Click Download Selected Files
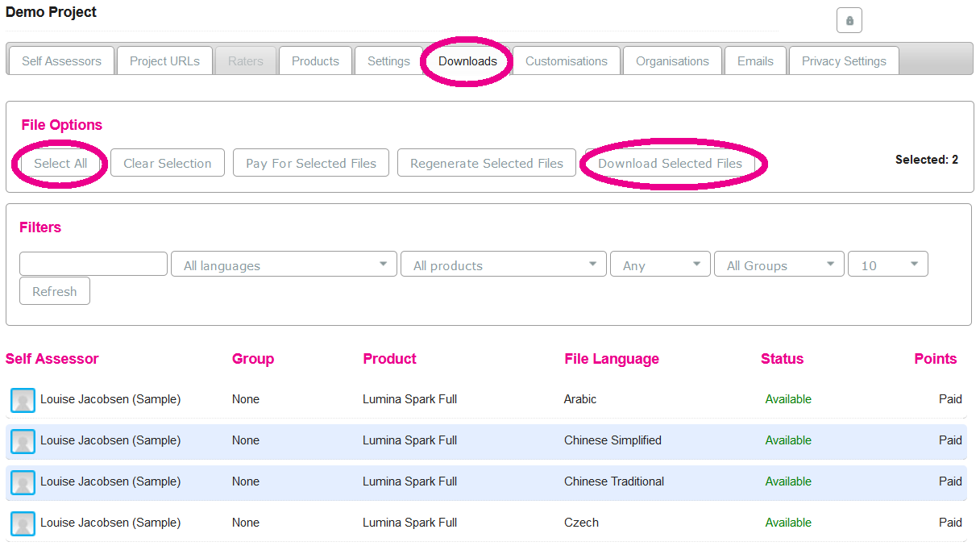 click(x=670, y=163)
